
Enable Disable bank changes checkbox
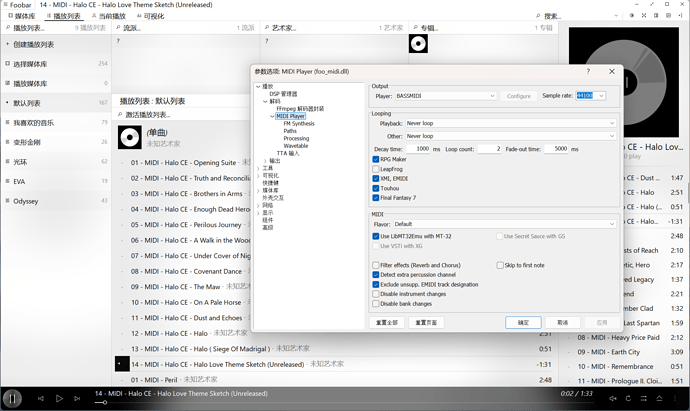point(376,304)
